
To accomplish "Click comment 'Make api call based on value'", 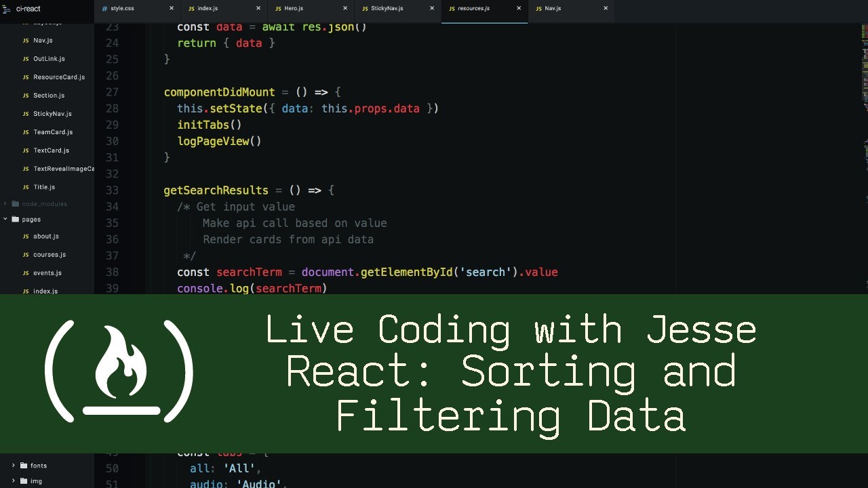I will point(294,223).
